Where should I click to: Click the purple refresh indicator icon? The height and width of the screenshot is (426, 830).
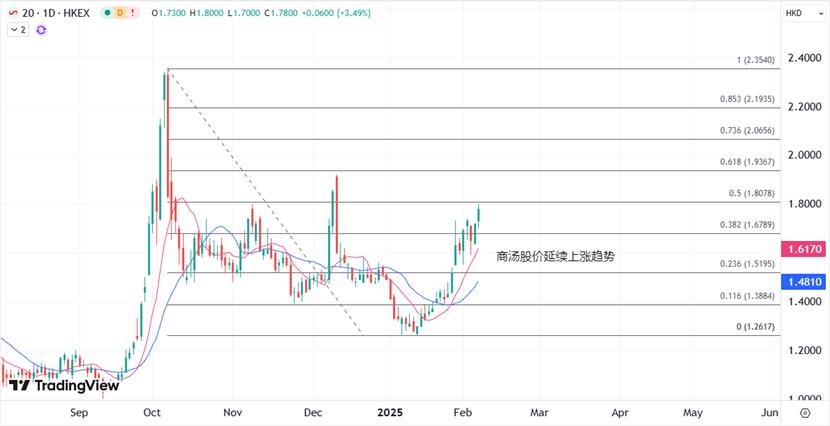pos(41,30)
